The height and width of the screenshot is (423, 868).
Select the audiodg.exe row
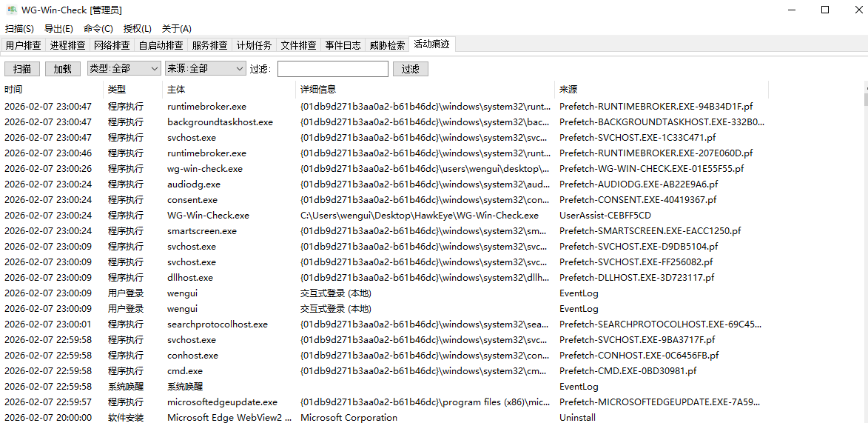[194, 184]
